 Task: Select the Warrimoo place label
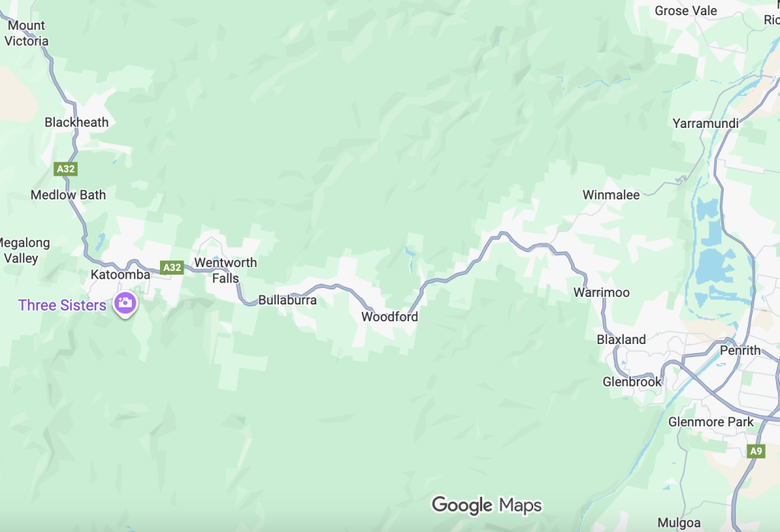coord(602,292)
